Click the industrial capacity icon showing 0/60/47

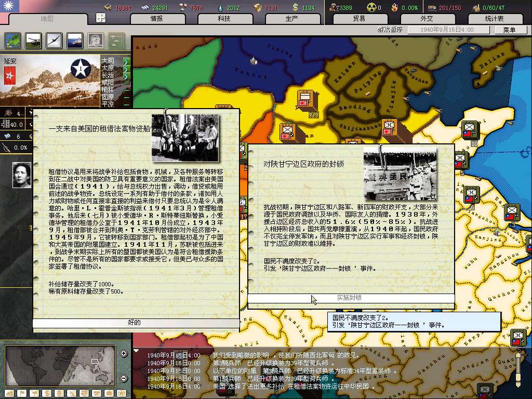(x=477, y=7)
